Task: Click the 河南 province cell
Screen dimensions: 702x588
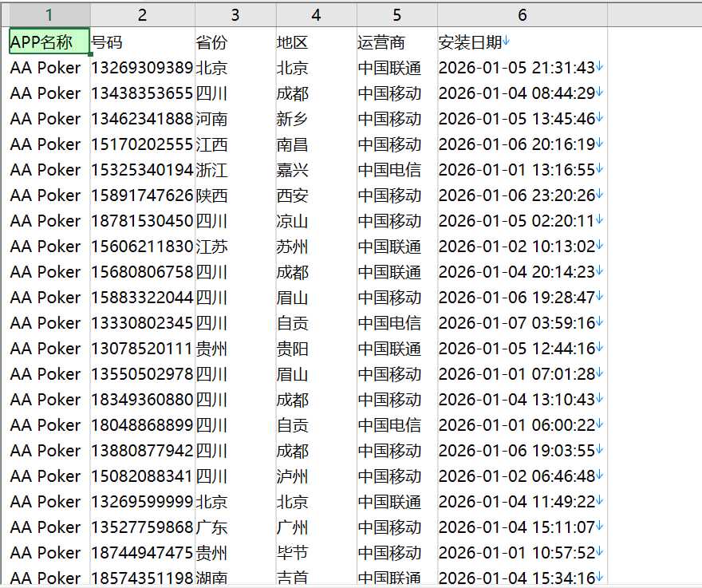Action: (x=235, y=119)
